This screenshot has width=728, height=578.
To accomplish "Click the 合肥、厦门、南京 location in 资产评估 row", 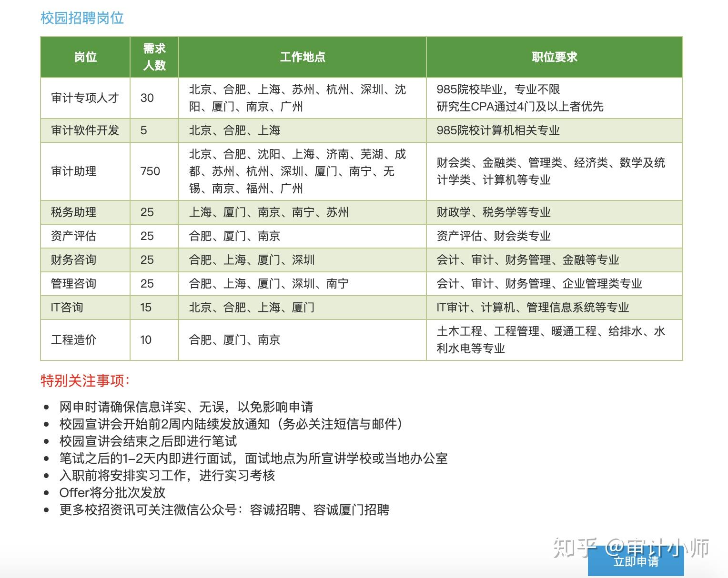I will click(x=303, y=236).
